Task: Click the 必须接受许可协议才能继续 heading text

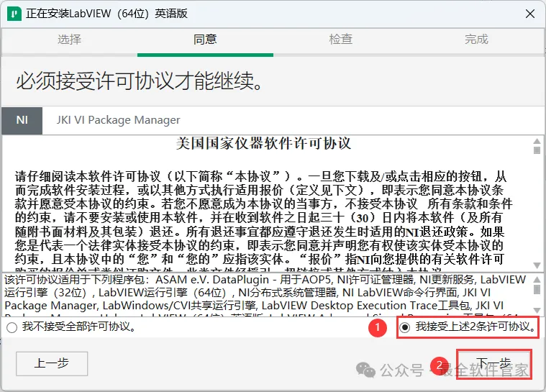Action: click(x=140, y=81)
